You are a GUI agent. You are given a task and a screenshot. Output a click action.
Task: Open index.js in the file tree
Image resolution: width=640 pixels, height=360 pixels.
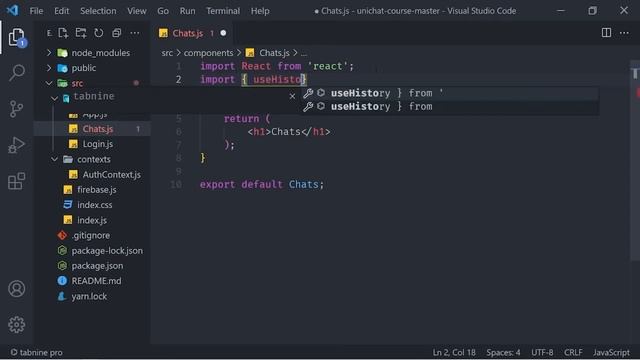[92, 220]
